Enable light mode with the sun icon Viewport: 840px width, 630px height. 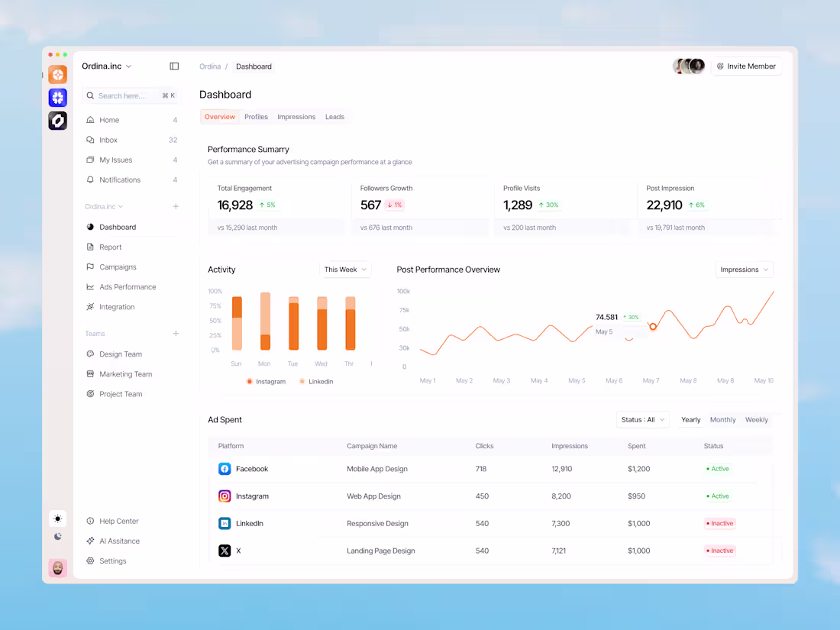tap(57, 519)
